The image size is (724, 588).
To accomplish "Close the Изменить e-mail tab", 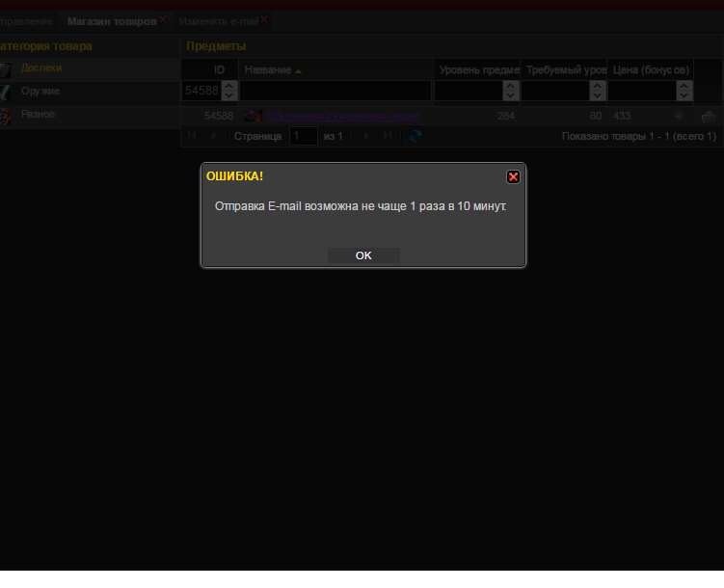I will [264, 19].
